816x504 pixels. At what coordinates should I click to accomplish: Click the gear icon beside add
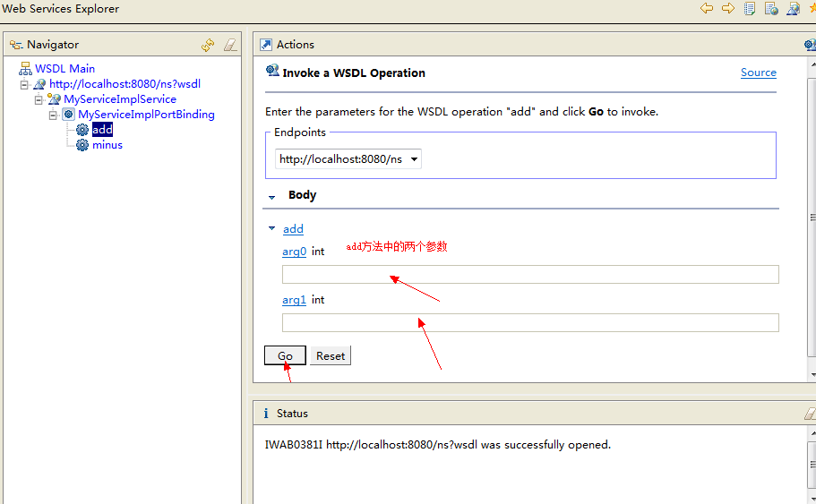pos(82,130)
